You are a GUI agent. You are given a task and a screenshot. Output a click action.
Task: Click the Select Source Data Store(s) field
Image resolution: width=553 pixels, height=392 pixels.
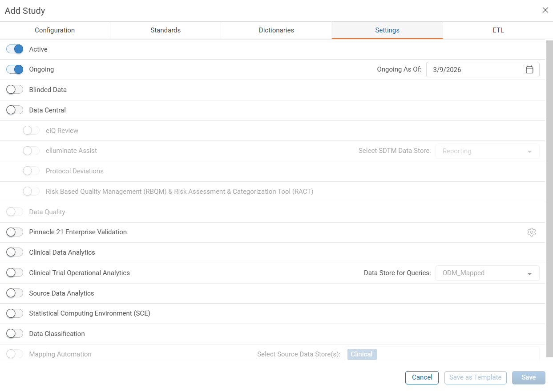tap(442, 354)
